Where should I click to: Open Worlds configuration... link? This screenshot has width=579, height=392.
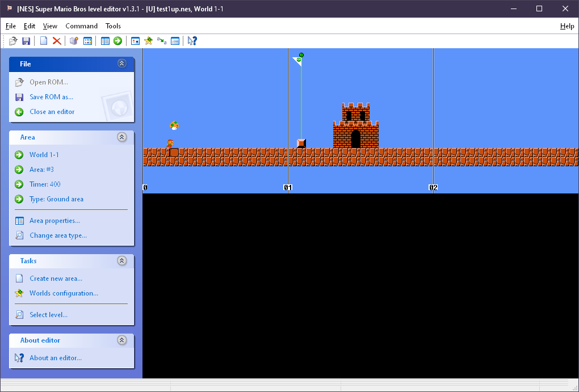(64, 293)
